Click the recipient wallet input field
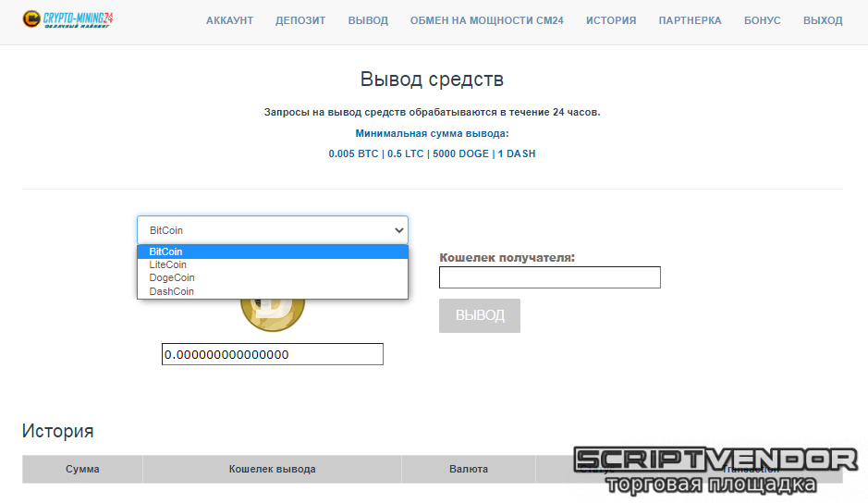The height and width of the screenshot is (503, 868). tap(549, 277)
